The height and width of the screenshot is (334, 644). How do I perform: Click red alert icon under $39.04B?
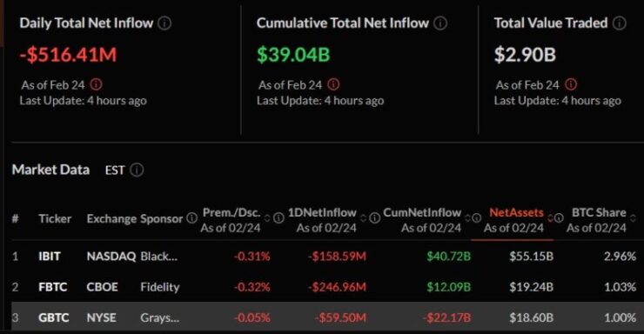[x=333, y=84]
